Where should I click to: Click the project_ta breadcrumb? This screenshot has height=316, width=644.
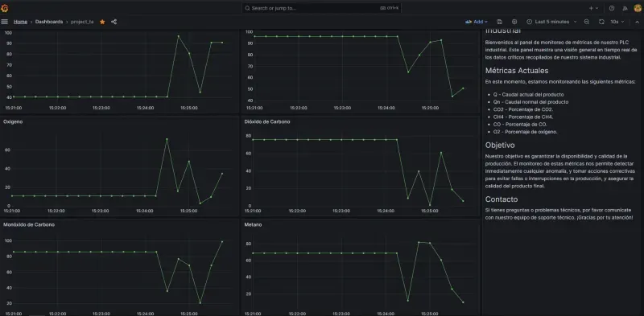[x=82, y=22]
